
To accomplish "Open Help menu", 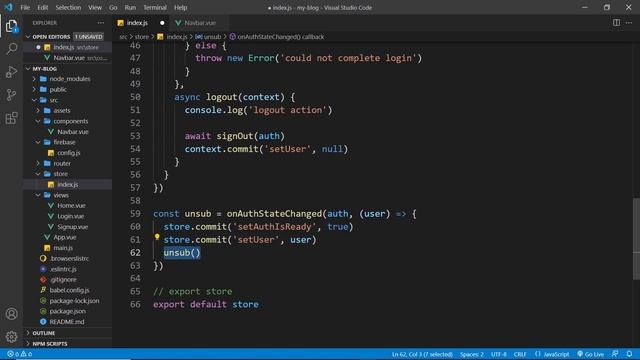I will [180, 7].
